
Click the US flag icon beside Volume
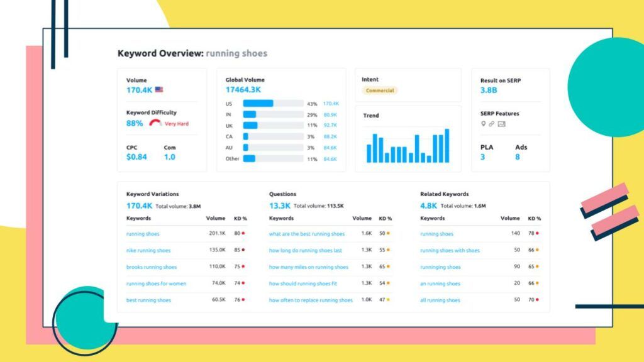(x=159, y=90)
